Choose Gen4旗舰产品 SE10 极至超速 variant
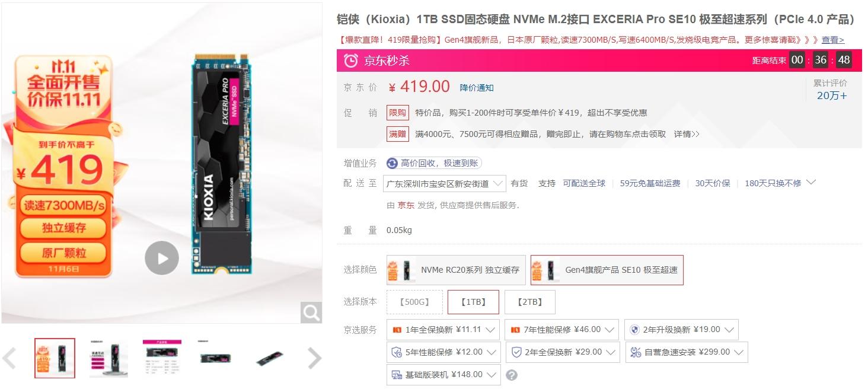 coord(607,270)
